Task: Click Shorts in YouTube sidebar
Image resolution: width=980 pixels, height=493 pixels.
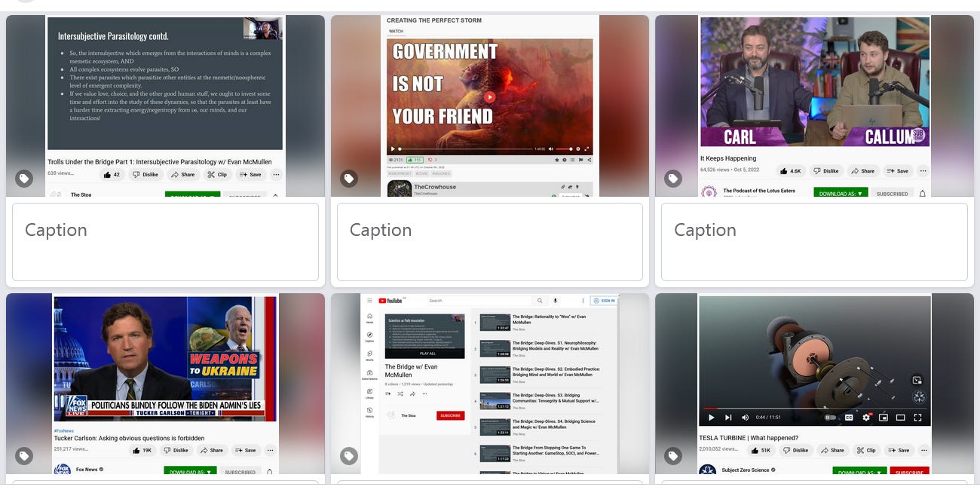Action: click(369, 356)
